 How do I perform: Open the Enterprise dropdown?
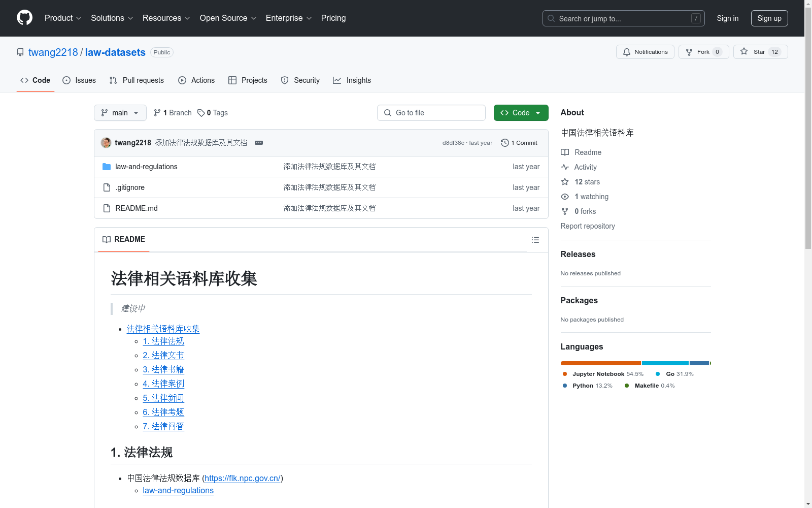[288, 18]
